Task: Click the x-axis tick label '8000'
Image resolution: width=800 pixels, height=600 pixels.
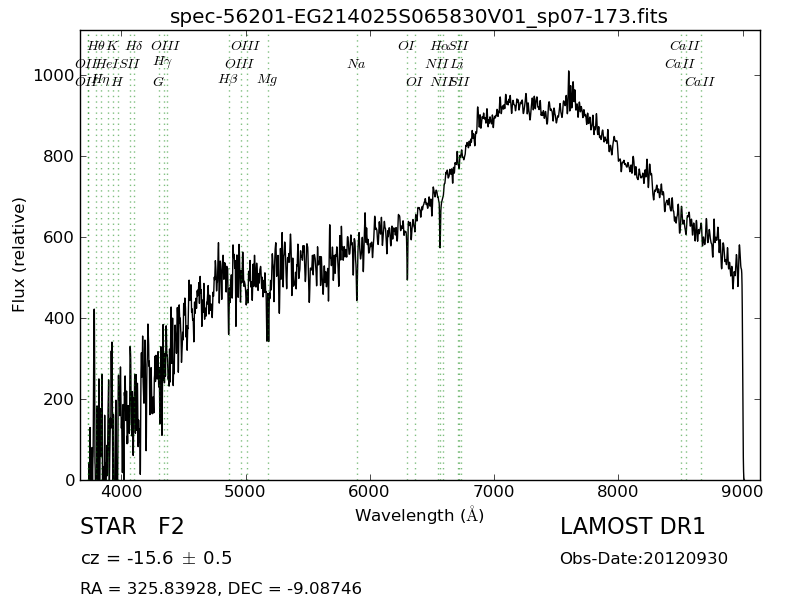Action: (618, 491)
